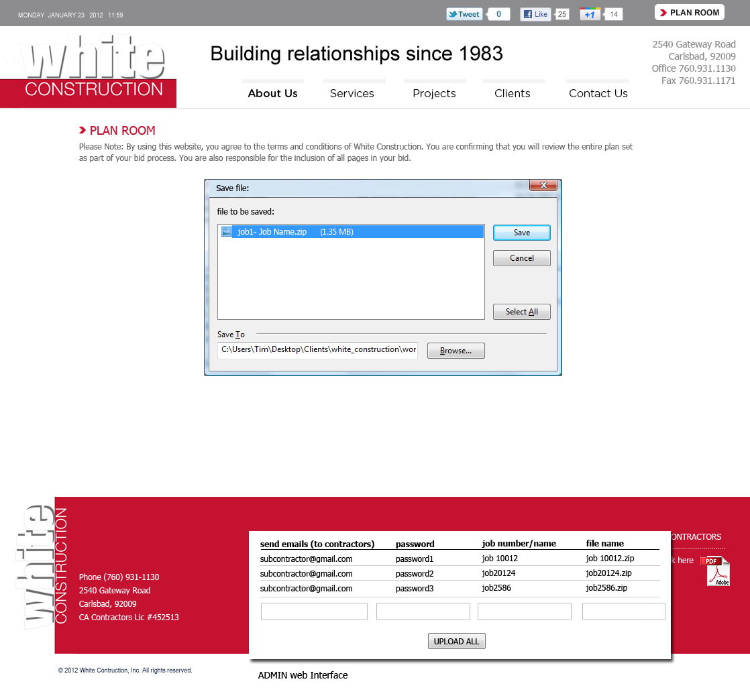Click the Select All button

pos(521,312)
